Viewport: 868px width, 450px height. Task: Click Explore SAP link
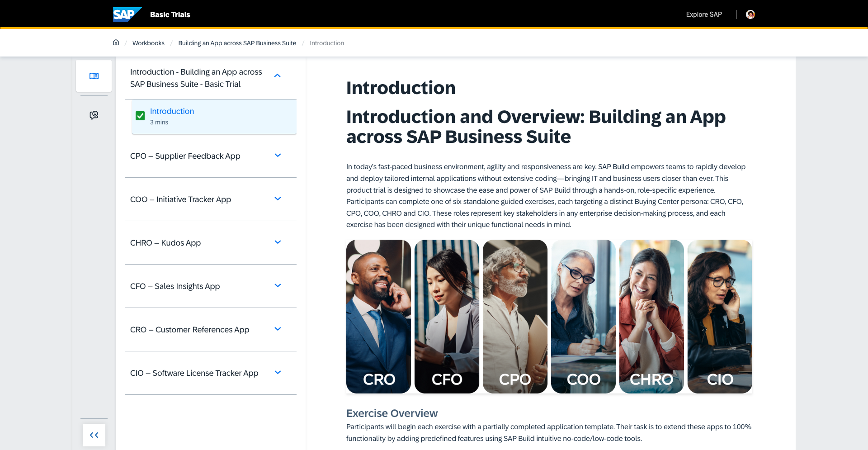click(704, 14)
